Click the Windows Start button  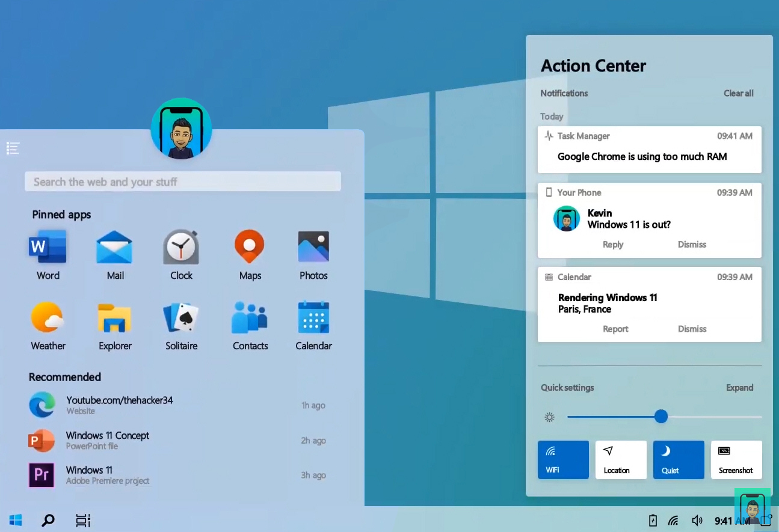pos(16,520)
